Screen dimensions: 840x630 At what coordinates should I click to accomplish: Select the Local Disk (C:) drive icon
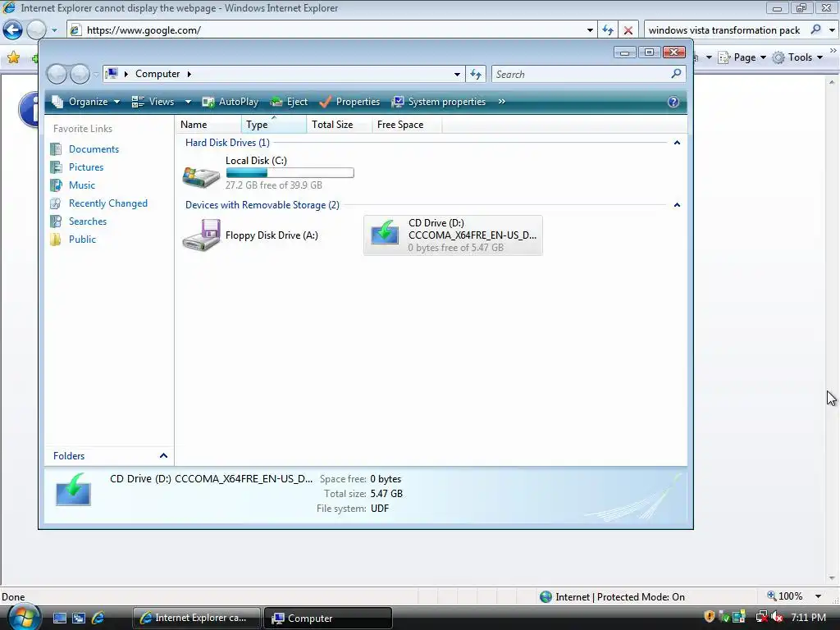201,177
